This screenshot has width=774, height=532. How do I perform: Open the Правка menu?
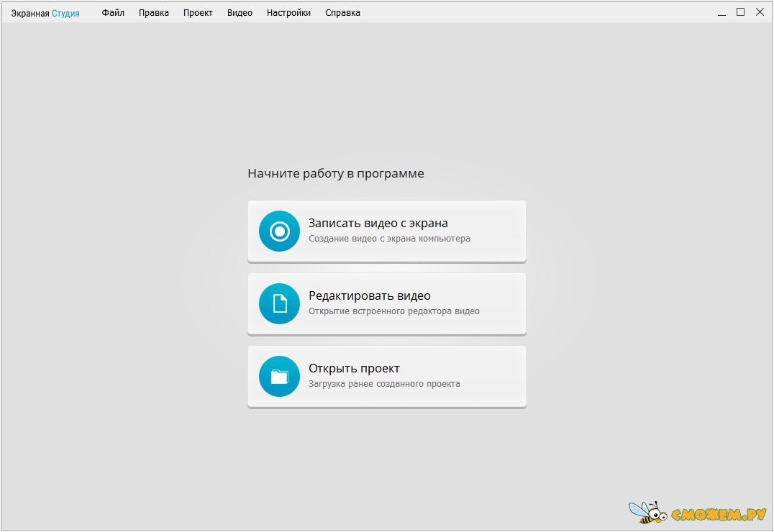(154, 13)
